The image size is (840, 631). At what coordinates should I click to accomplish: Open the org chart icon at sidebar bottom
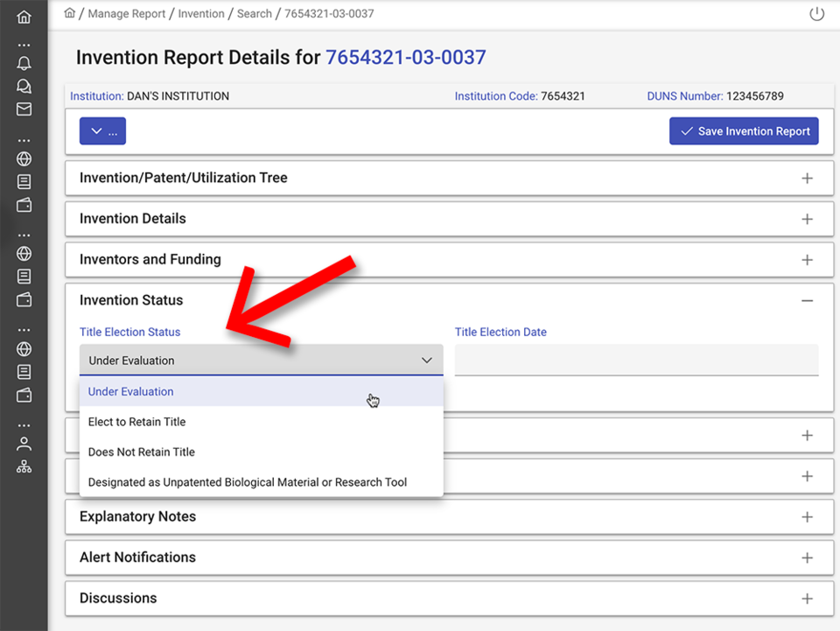tap(24, 466)
